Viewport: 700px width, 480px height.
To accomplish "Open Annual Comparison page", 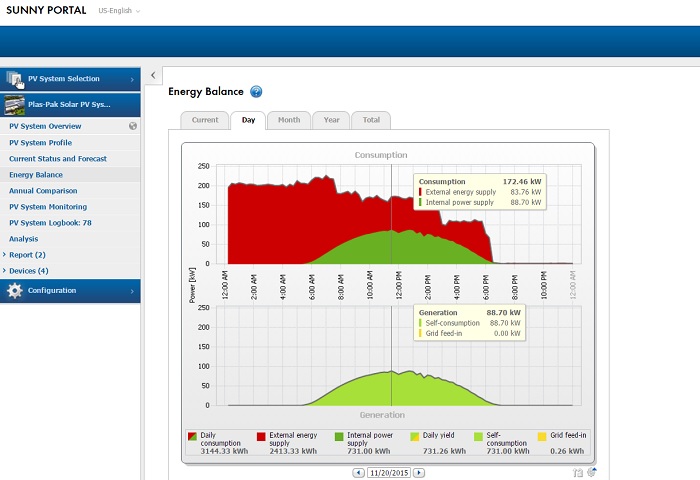I will [43, 191].
